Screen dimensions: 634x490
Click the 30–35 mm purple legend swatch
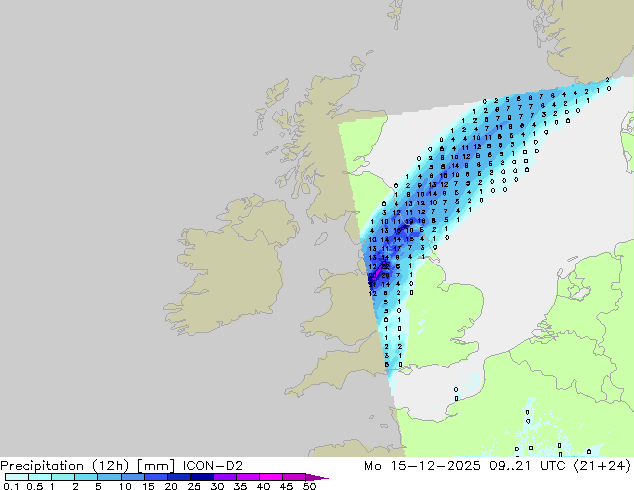pos(225,477)
